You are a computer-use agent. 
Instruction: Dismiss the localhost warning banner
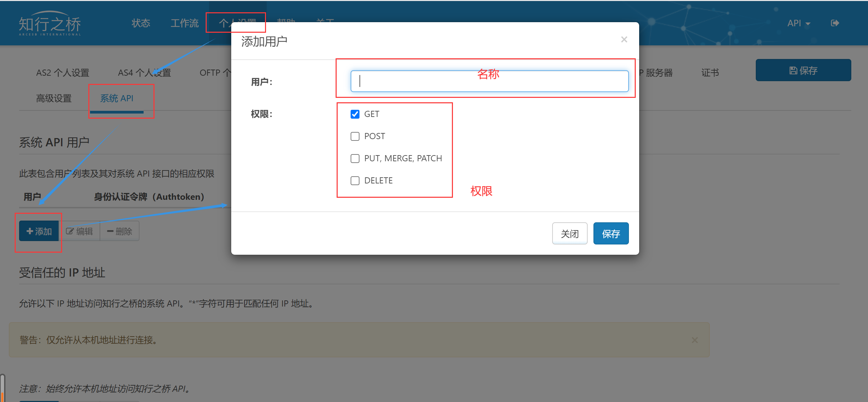coord(695,340)
